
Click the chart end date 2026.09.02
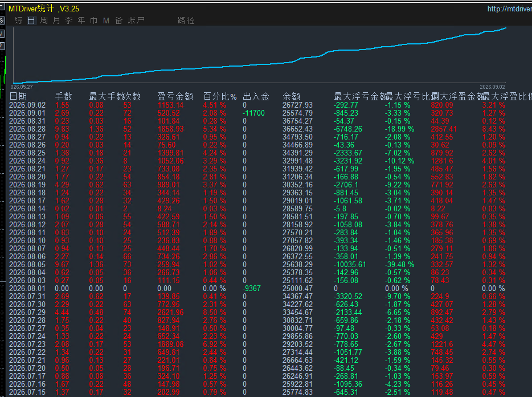tap(492, 87)
